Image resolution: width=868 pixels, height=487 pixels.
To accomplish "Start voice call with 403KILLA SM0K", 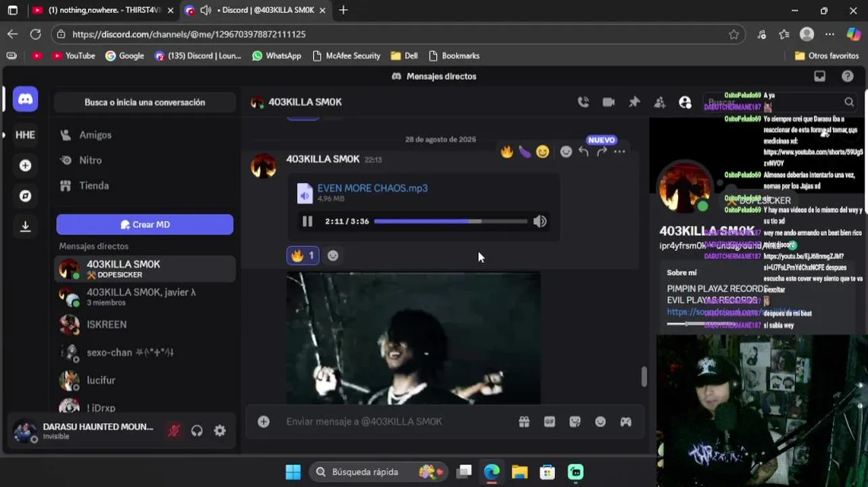I will click(583, 102).
